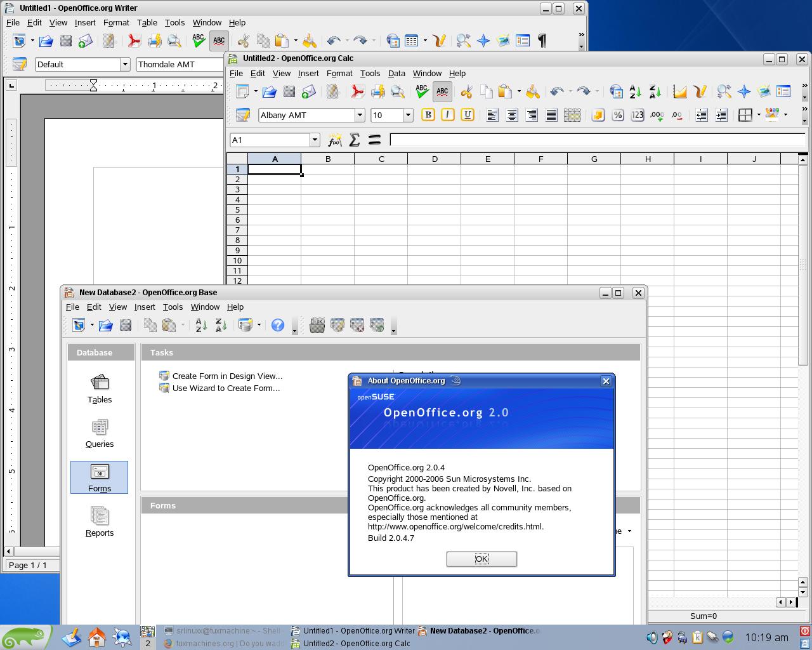This screenshot has height=650, width=812.
Task: Click the Navigator star icon in Writer toolbar
Action: point(483,41)
